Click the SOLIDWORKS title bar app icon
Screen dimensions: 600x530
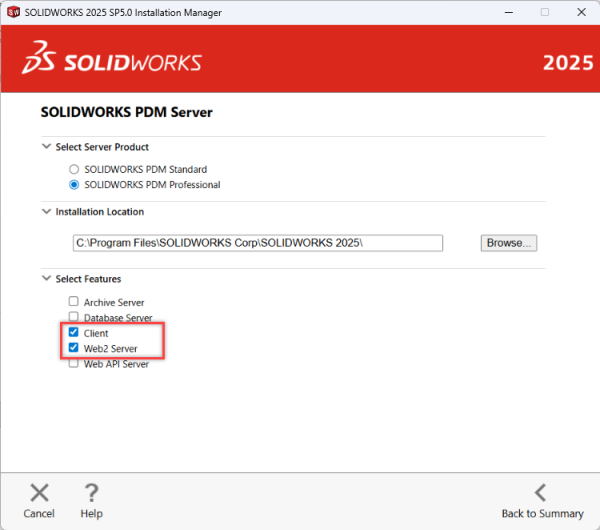tap(13, 12)
